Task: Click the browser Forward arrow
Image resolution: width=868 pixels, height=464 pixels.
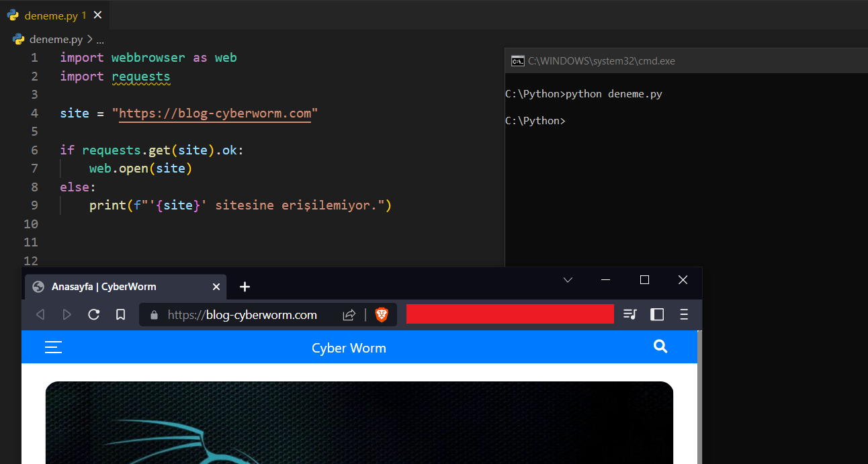Action: coord(67,314)
